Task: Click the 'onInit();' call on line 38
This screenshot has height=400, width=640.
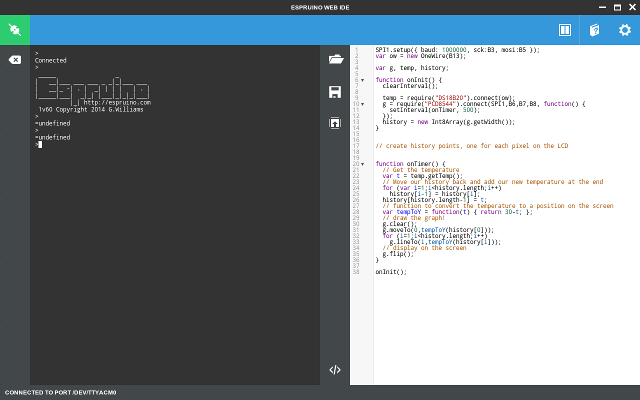Action: pyautogui.click(x=391, y=272)
